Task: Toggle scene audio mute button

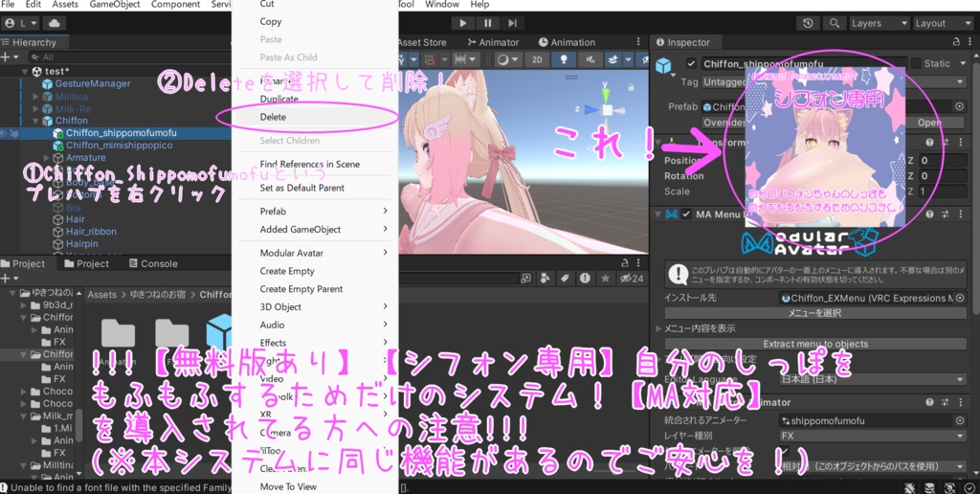Action: [x=590, y=59]
